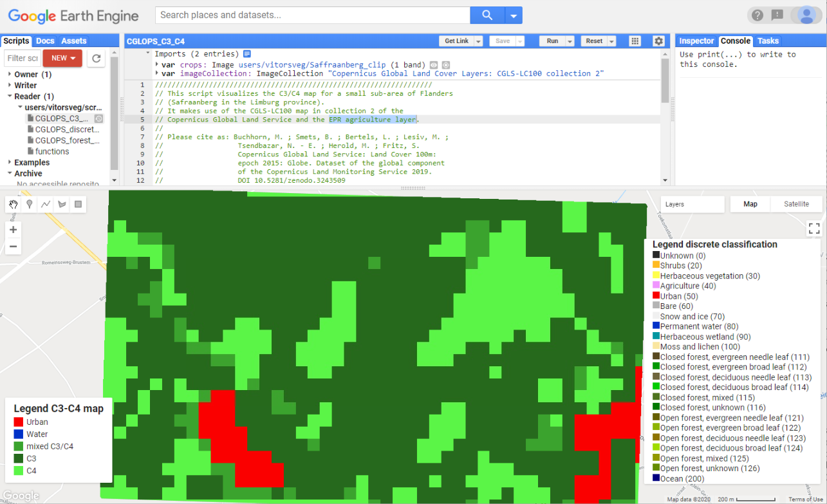This screenshot has width=827, height=504.
Task: Switch to the Inspector tab
Action: coord(696,41)
